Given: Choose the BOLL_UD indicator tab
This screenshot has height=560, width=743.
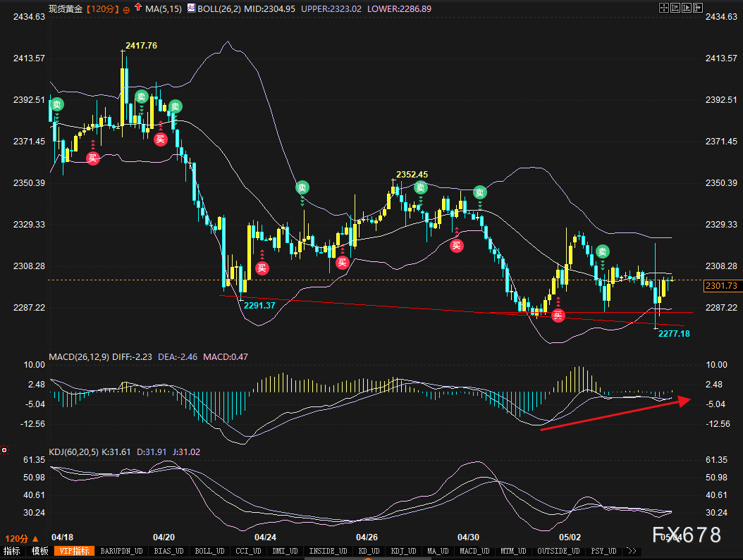Looking at the screenshot, I should tap(208, 551).
